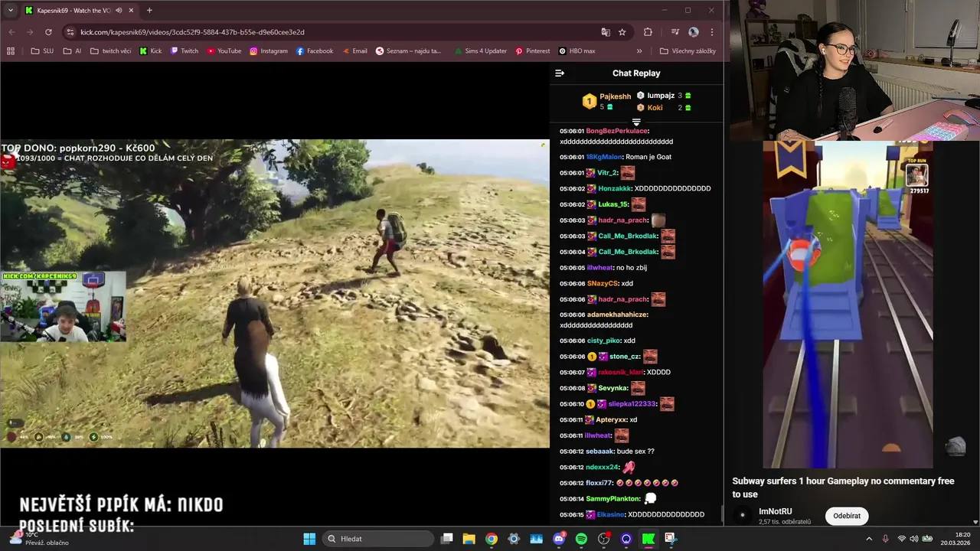Click username SNazyCS in chat
Viewport: 980px width, 551px height.
(x=602, y=284)
